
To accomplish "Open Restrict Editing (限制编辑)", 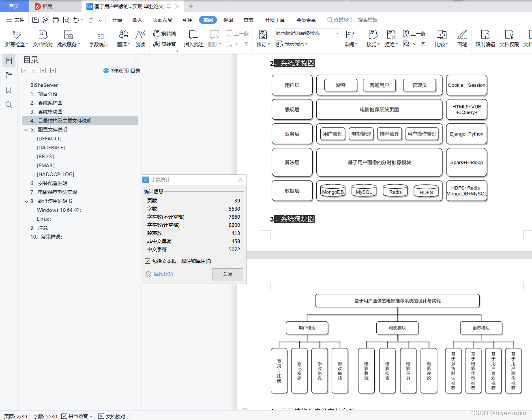I will 485,39.
